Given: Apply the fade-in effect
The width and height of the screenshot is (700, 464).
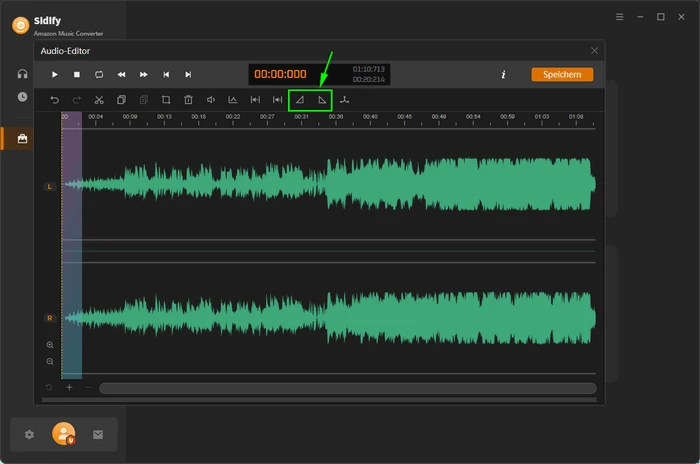Looking at the screenshot, I should pos(299,100).
